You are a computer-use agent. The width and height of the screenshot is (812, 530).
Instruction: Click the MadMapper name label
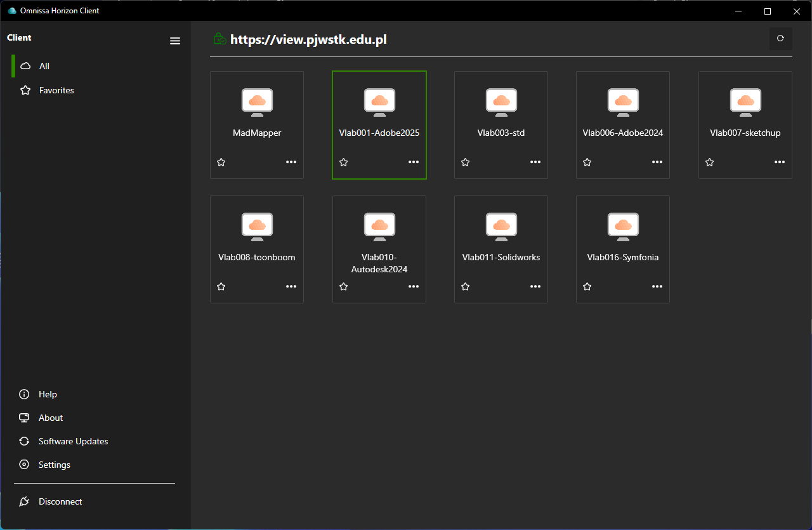coord(257,133)
